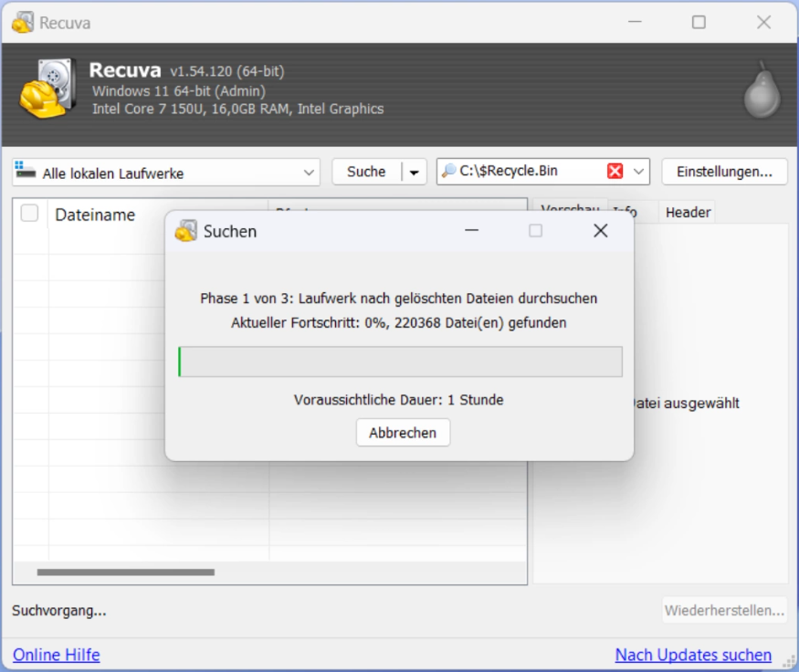Maximize the main Recuva window

click(x=699, y=22)
